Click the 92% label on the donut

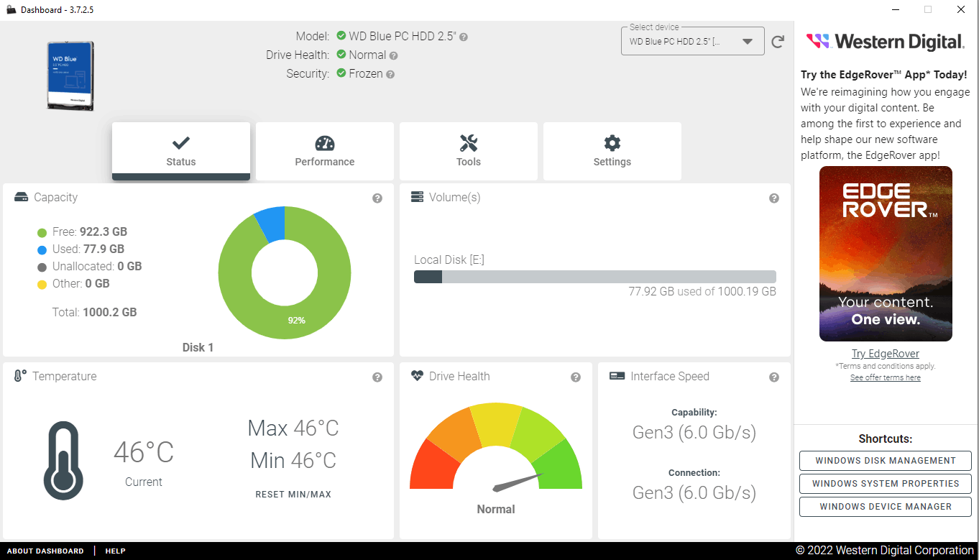click(296, 321)
